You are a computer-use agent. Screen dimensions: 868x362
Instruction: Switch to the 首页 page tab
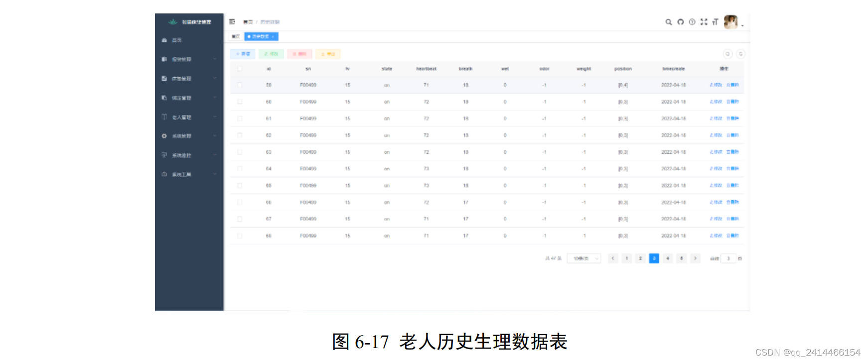pos(236,36)
